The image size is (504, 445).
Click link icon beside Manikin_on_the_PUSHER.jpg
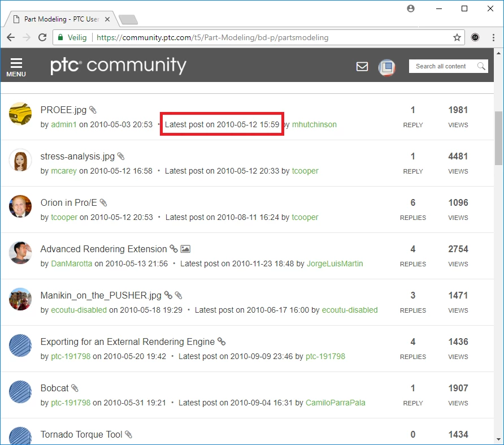[168, 295]
